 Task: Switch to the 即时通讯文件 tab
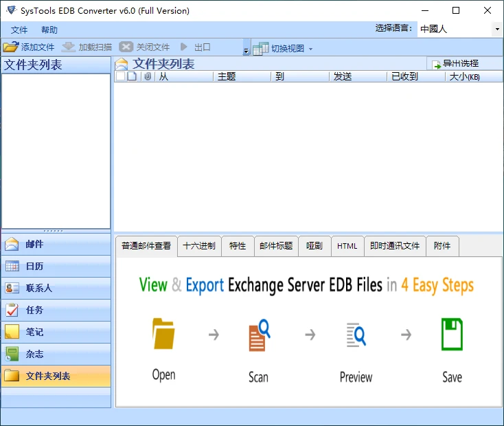[x=395, y=246]
